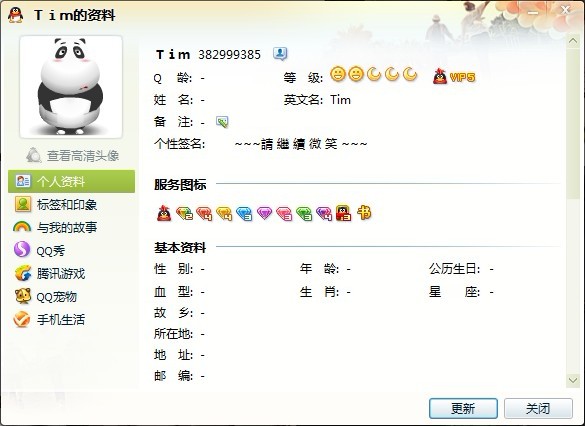Click the contact card icon beside 382999385
The image size is (585, 426).
pyautogui.click(x=280, y=54)
